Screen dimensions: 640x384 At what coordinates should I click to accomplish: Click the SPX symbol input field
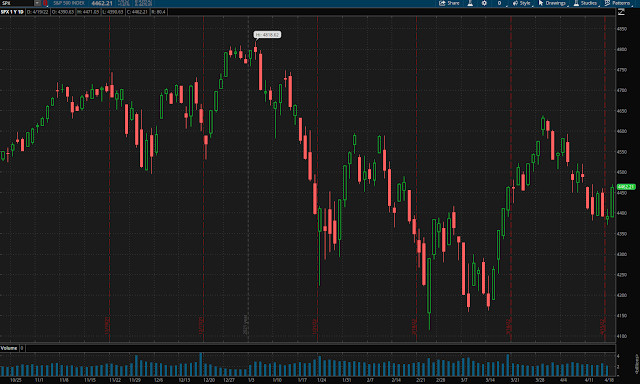pos(16,3)
